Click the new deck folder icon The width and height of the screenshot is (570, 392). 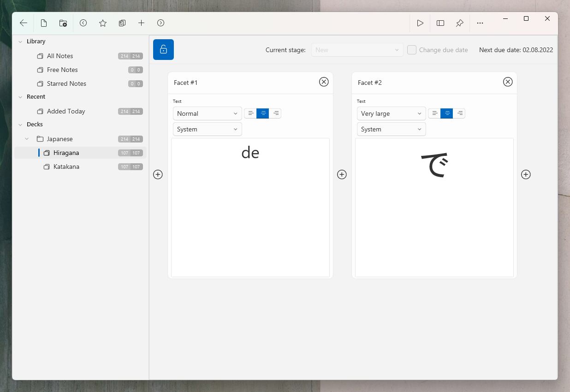[x=63, y=23]
